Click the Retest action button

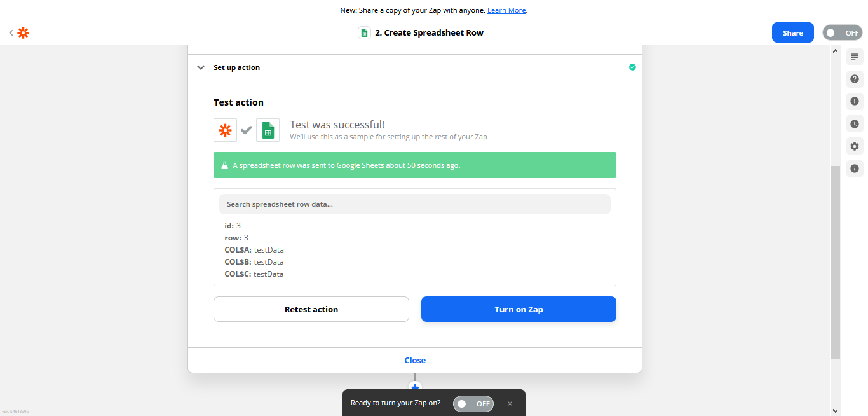click(x=311, y=309)
